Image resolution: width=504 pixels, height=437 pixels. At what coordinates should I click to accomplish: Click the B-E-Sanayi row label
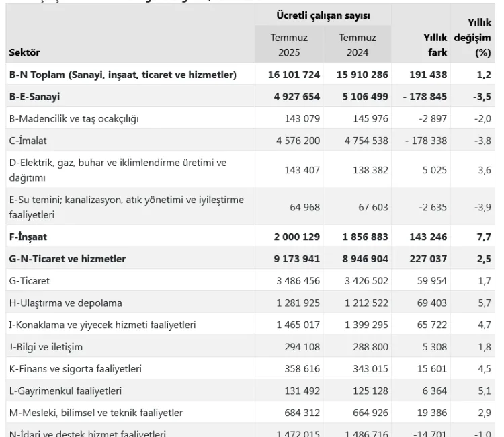[x=34, y=97]
